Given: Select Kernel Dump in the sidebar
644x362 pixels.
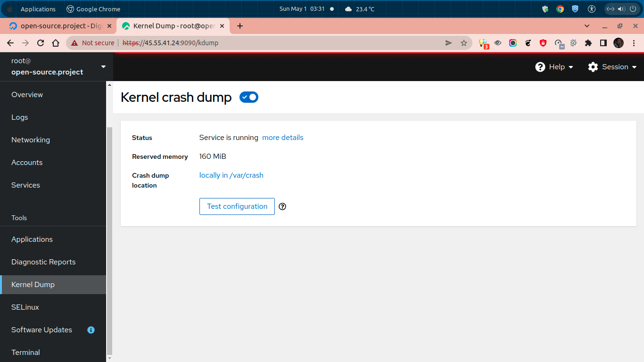Looking at the screenshot, I should (x=53, y=285).
